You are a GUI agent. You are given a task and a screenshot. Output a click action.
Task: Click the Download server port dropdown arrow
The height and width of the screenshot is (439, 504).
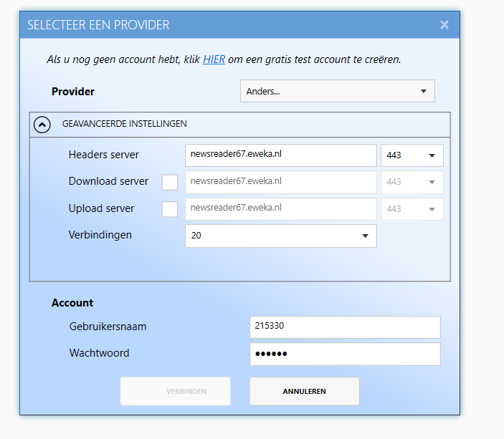pos(432,182)
